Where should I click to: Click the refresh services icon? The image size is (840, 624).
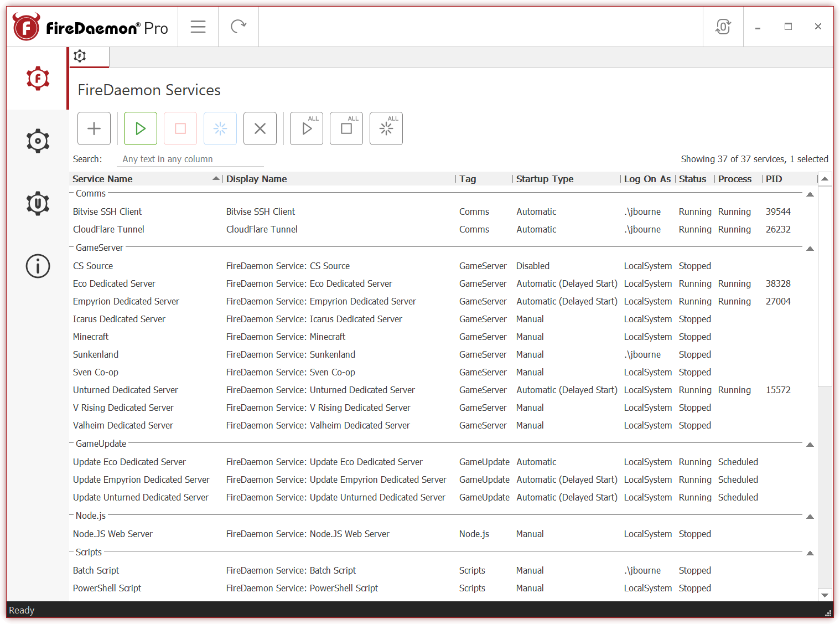point(238,27)
